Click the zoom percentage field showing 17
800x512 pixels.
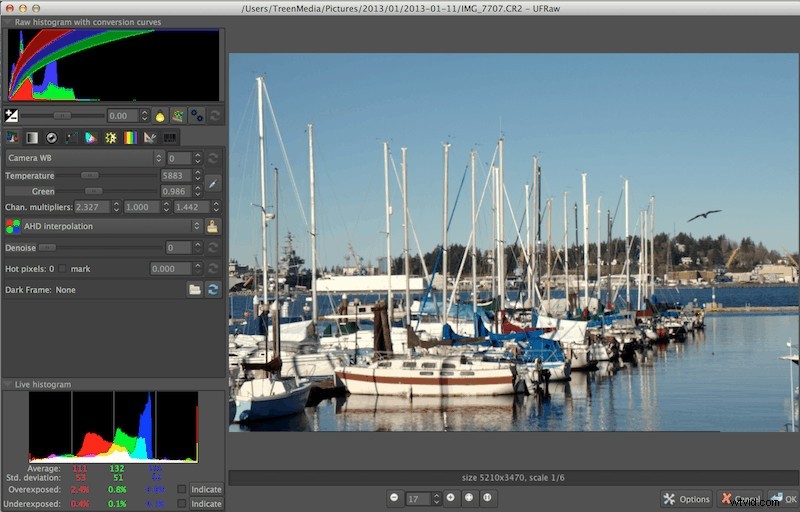418,499
